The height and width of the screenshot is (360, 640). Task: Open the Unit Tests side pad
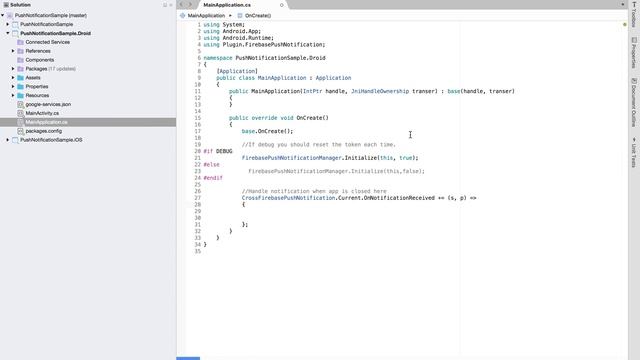click(634, 153)
